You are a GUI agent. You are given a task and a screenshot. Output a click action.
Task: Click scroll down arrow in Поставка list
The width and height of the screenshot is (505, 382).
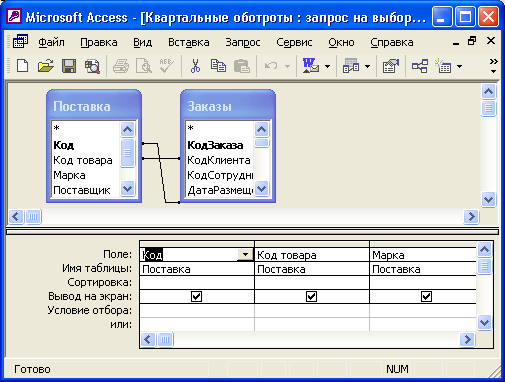pos(128,189)
